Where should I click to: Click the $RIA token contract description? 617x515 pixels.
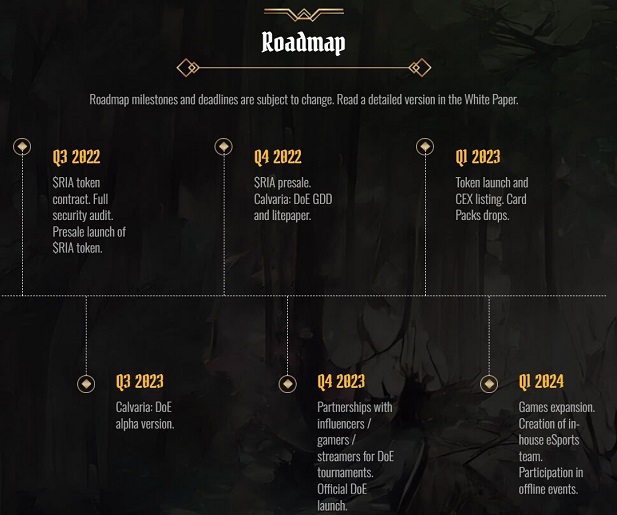click(x=89, y=215)
